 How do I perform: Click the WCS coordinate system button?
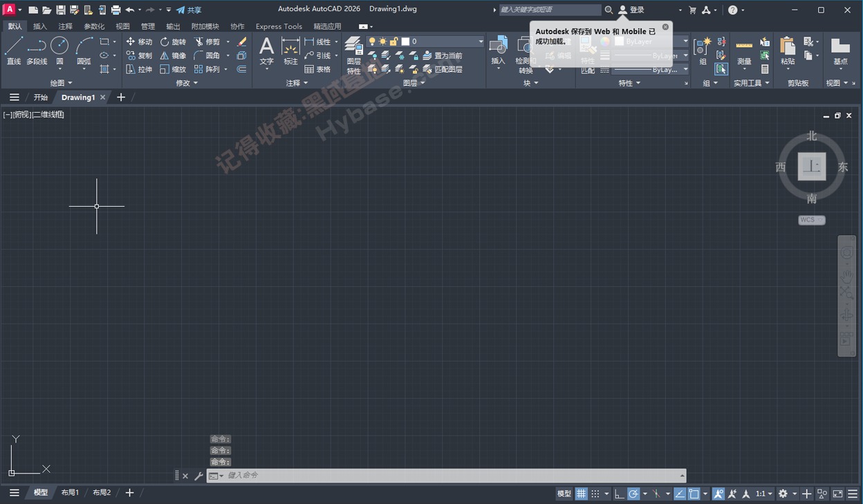point(812,220)
